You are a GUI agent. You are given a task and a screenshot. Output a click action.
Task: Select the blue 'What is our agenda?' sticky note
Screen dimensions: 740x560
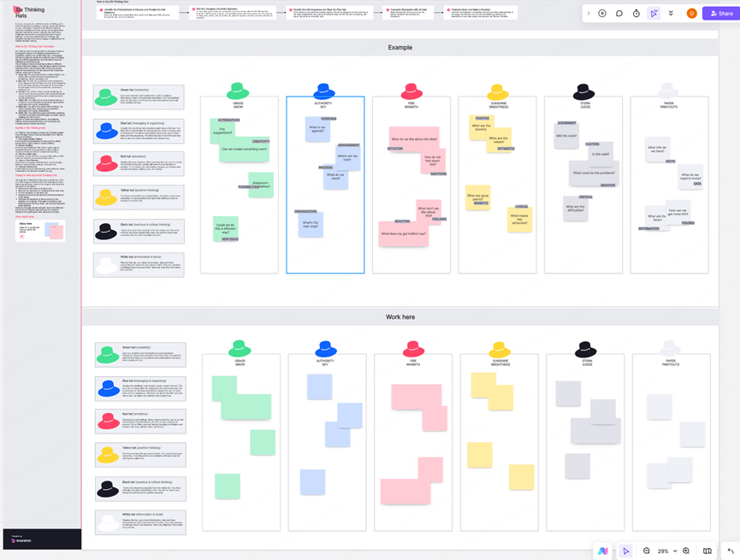tap(318, 131)
